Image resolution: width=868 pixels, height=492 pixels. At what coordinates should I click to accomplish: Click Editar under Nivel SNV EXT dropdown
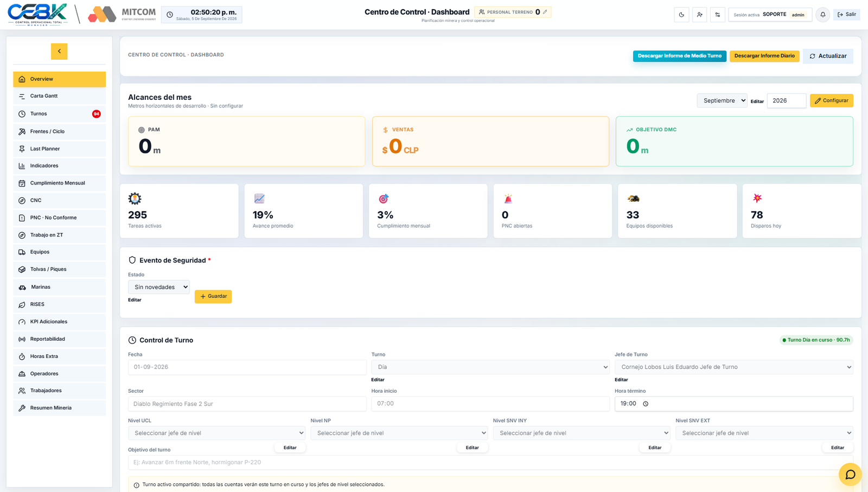[x=838, y=448]
